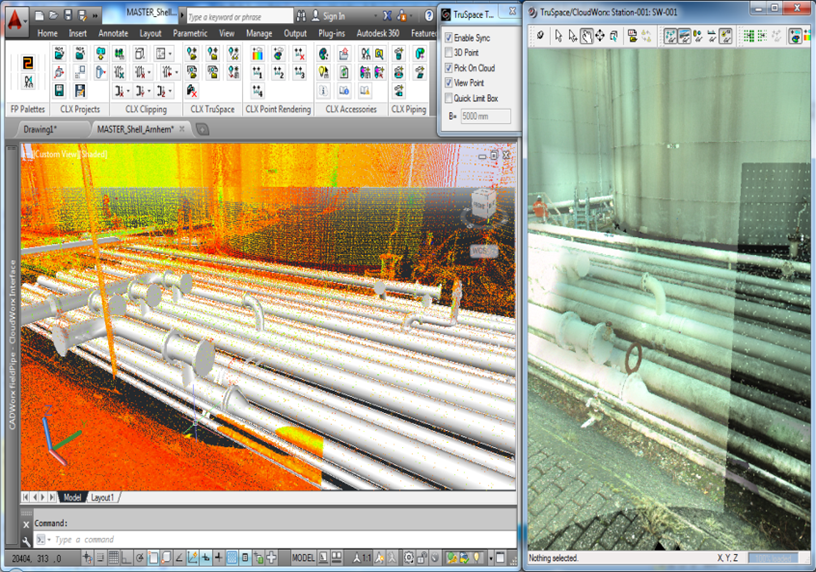This screenshot has width=816, height=572.
Task: Click the first CLX TruSpace open icon
Action: [x=192, y=53]
